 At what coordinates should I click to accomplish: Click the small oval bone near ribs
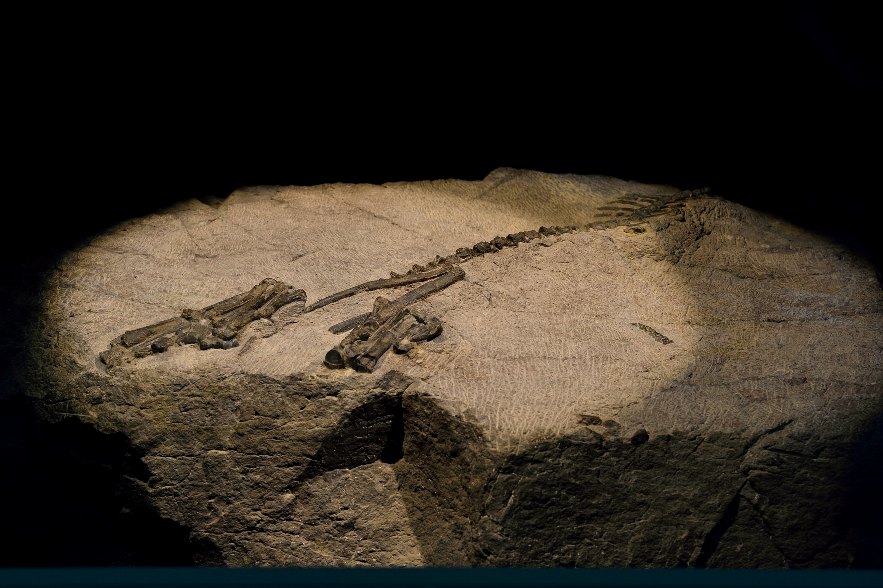635,230
